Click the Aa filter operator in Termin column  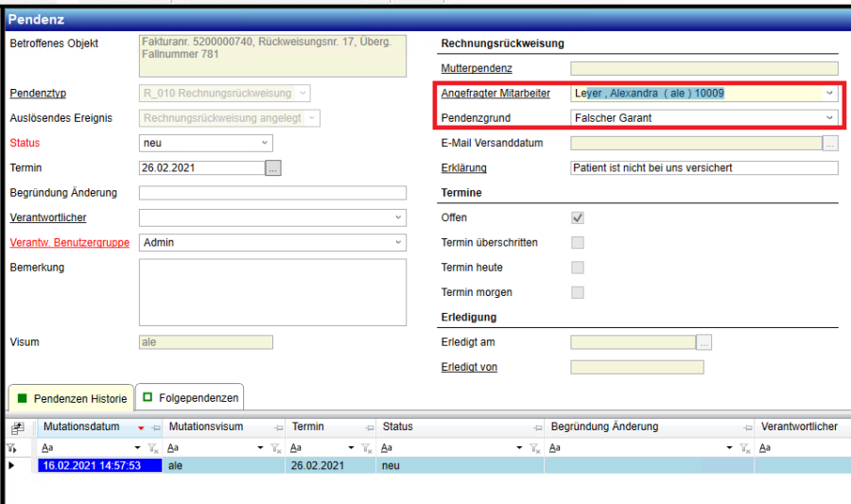(296, 448)
